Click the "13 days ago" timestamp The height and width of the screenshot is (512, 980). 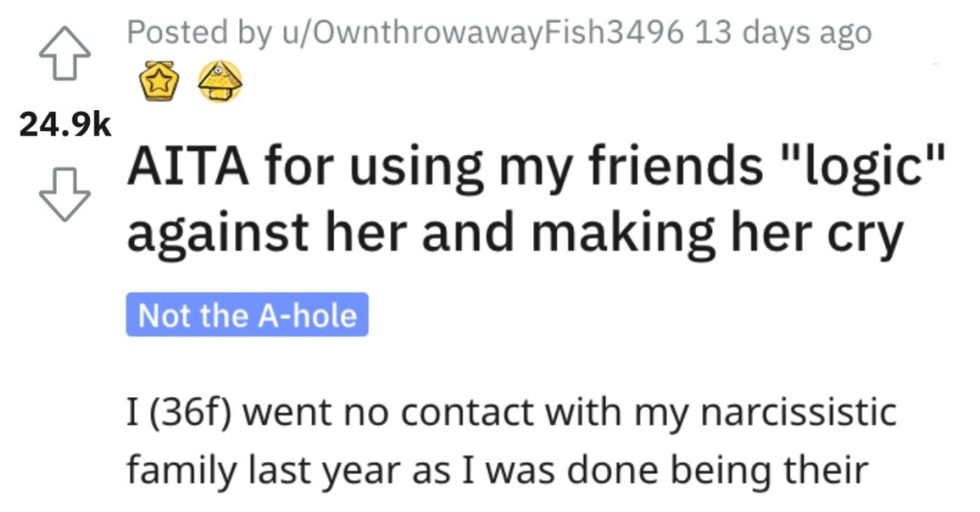pyautogui.click(x=783, y=33)
